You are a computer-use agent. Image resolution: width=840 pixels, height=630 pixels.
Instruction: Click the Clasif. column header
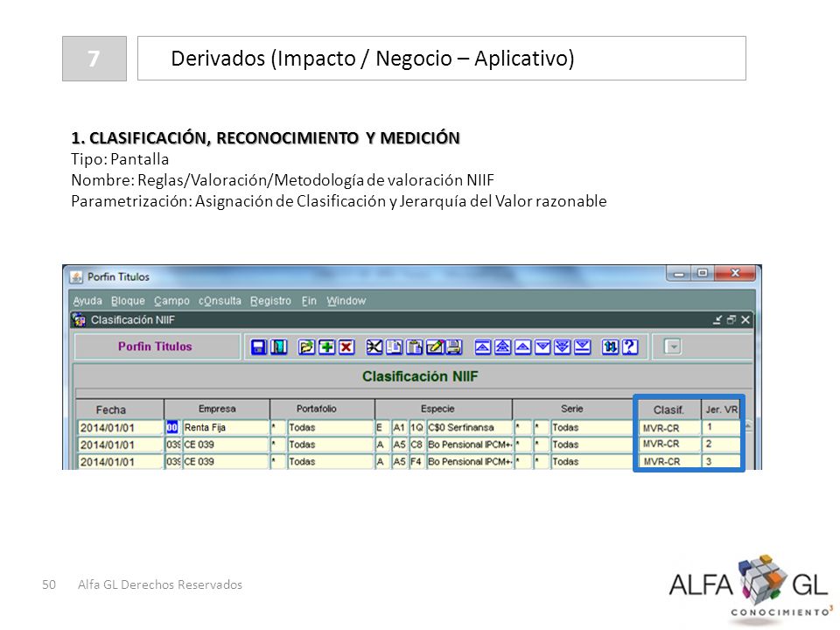(x=668, y=409)
